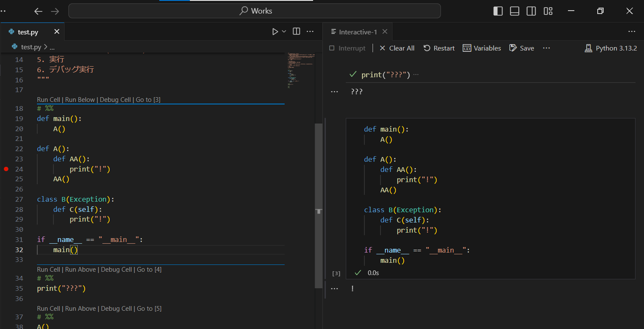
Task: Run the Python file with play icon
Action: click(275, 31)
